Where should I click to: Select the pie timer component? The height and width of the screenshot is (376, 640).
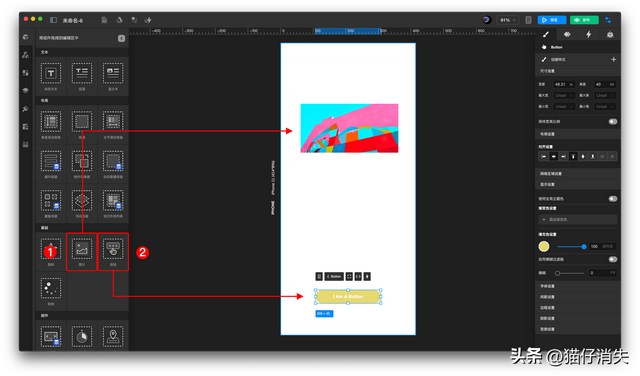click(82, 336)
